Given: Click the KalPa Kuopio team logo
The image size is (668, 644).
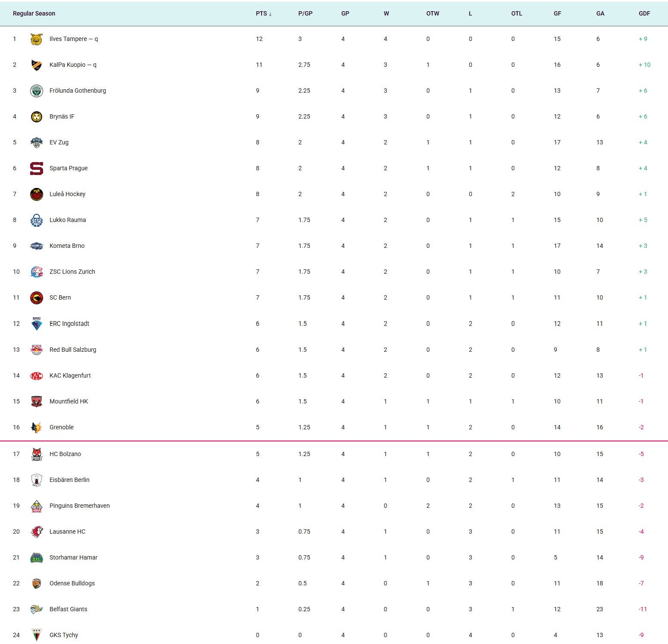Looking at the screenshot, I should [37, 65].
